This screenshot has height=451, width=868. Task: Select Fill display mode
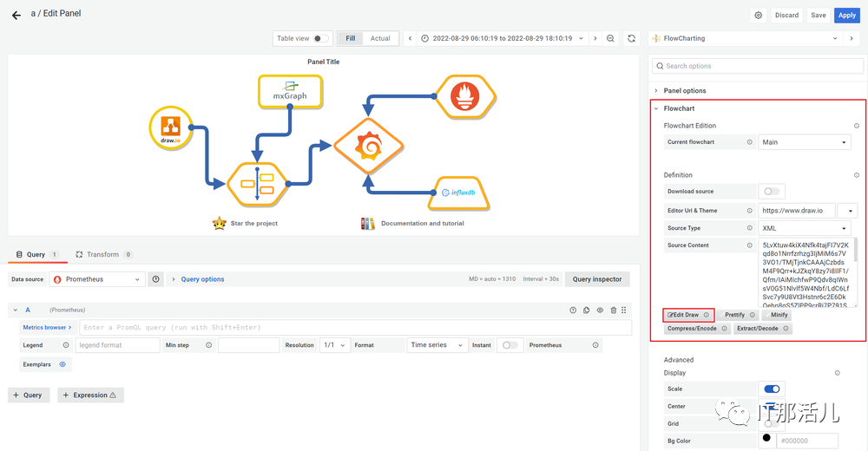click(350, 39)
